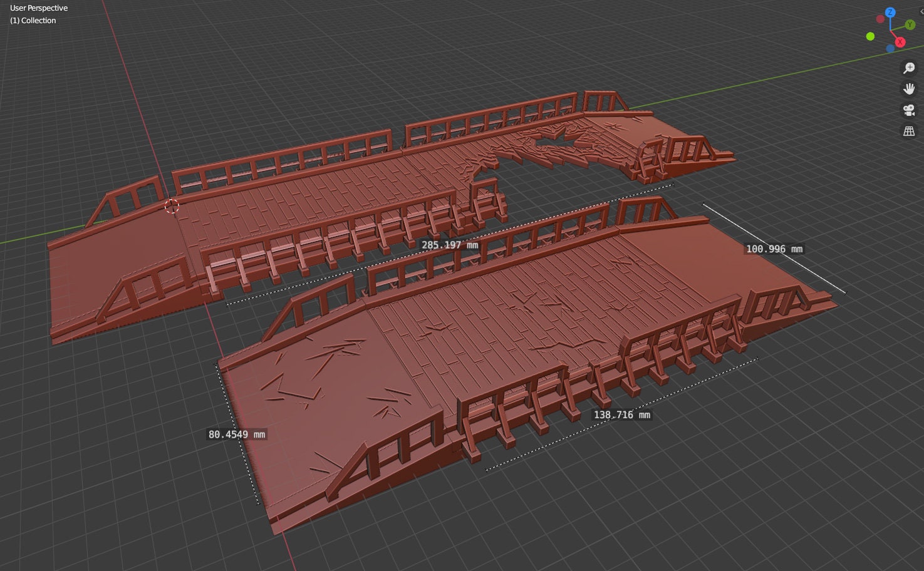The image size is (924, 571).
Task: Click the blue Z axis gizmo handle
Action: click(890, 13)
